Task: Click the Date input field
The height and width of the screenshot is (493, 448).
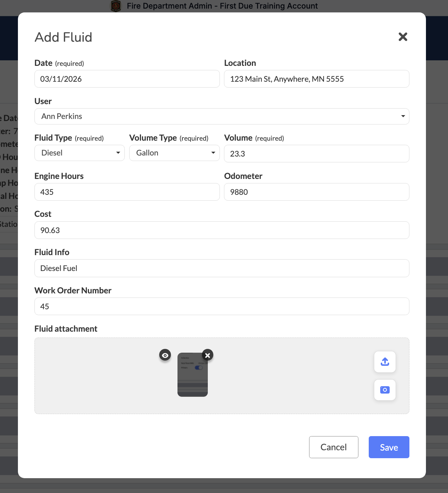Action: point(127,79)
